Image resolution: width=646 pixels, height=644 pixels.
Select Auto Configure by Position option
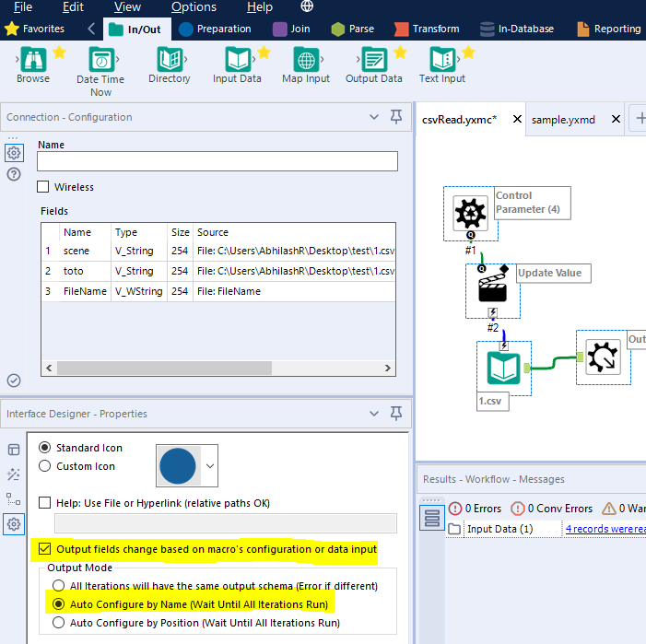(x=60, y=623)
